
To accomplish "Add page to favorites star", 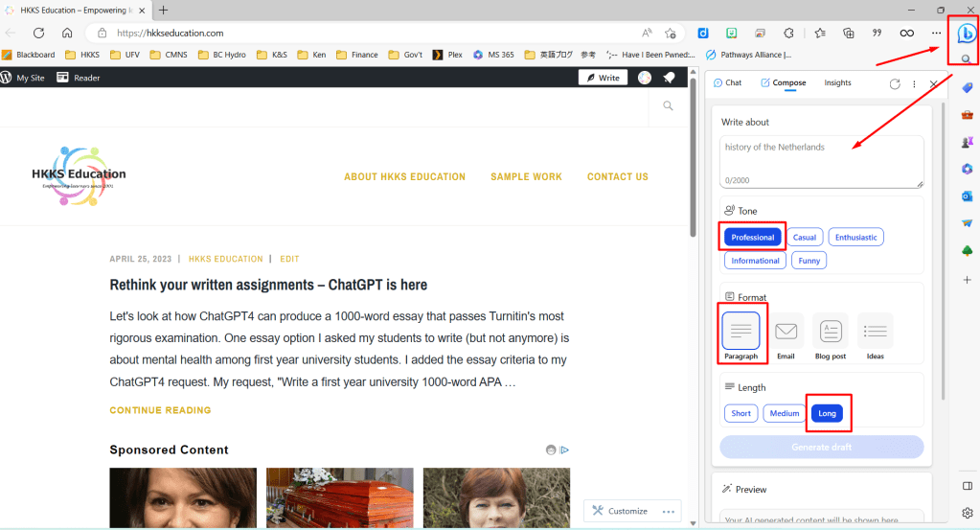I will tap(671, 33).
